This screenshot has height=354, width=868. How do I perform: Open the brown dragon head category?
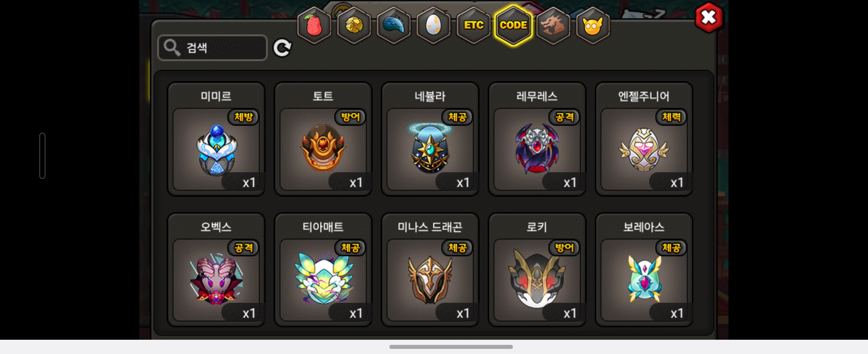point(553,26)
